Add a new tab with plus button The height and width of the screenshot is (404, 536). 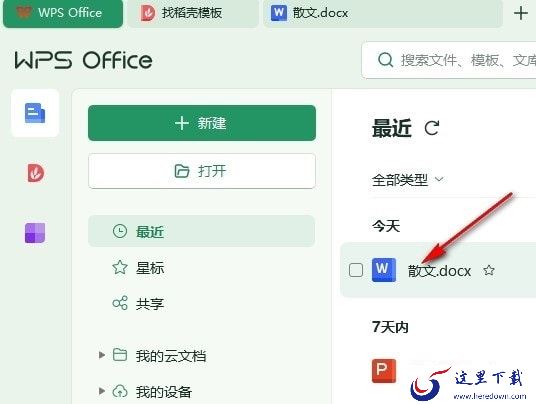click(x=521, y=13)
